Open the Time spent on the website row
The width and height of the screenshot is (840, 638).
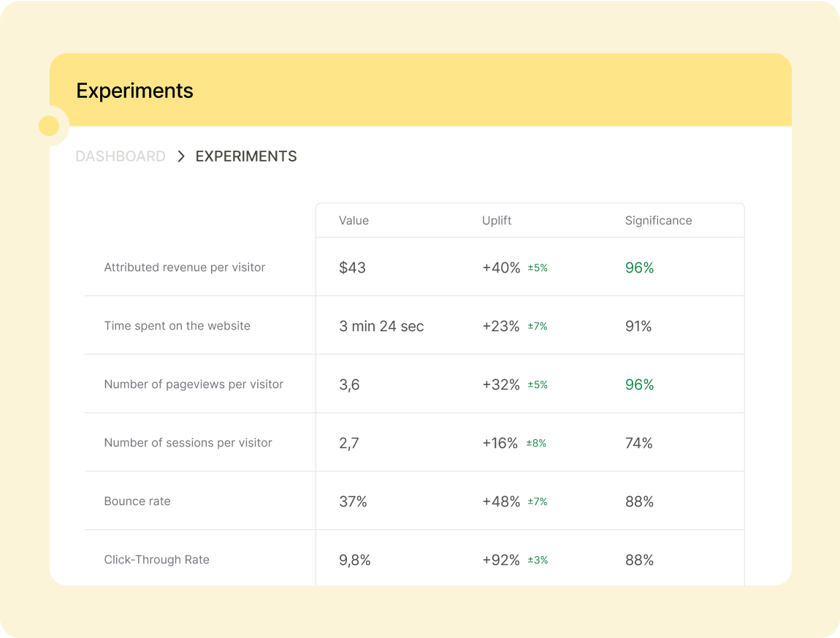click(177, 326)
